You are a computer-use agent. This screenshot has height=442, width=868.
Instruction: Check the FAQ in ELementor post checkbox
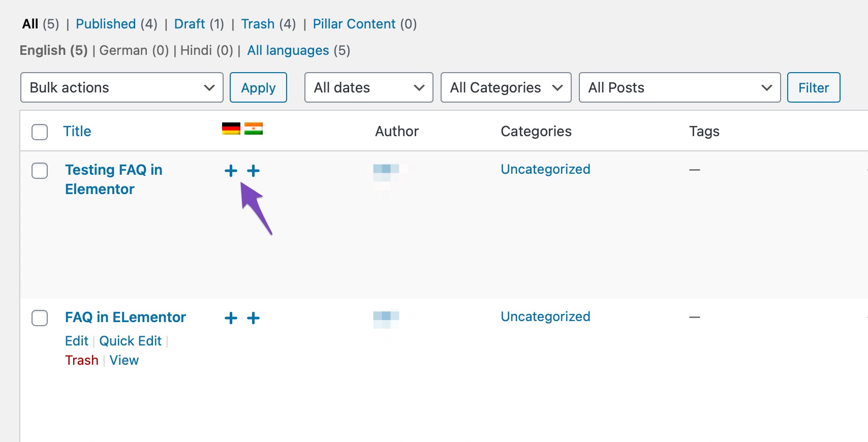pos(40,318)
